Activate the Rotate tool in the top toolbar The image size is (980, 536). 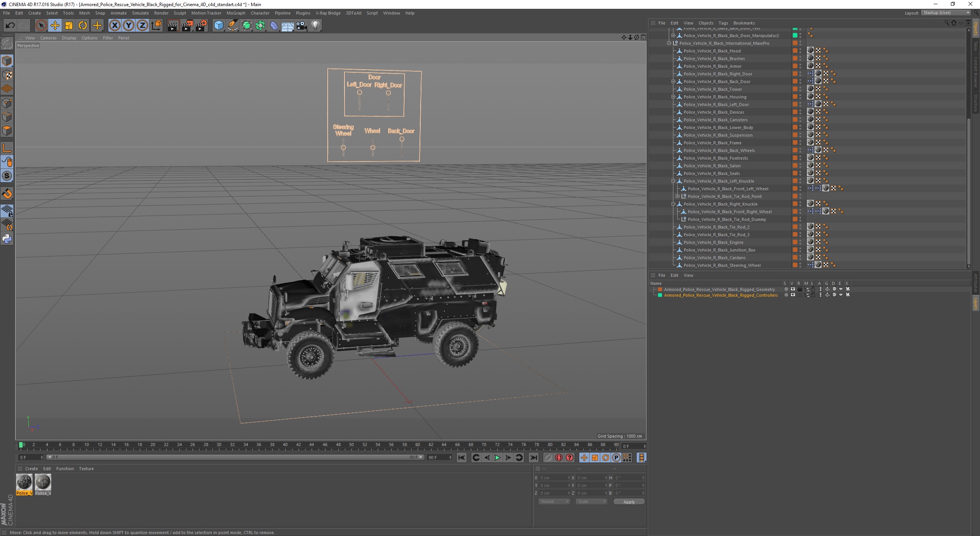pyautogui.click(x=83, y=26)
